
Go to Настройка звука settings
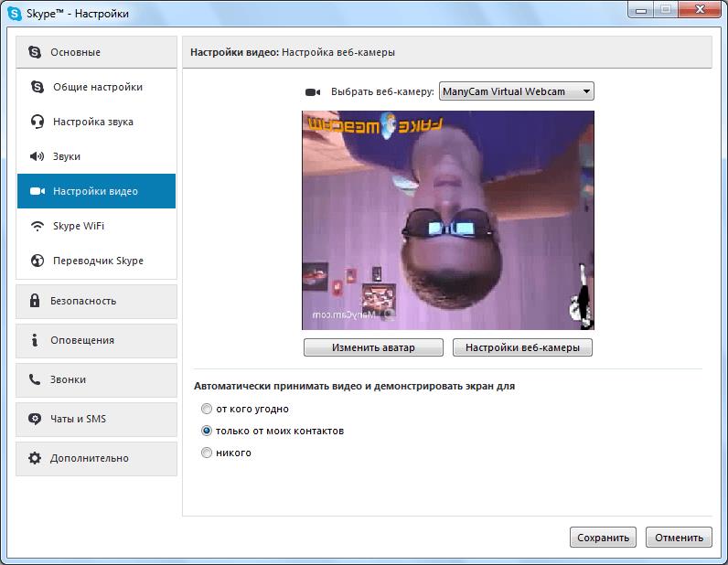(97, 122)
